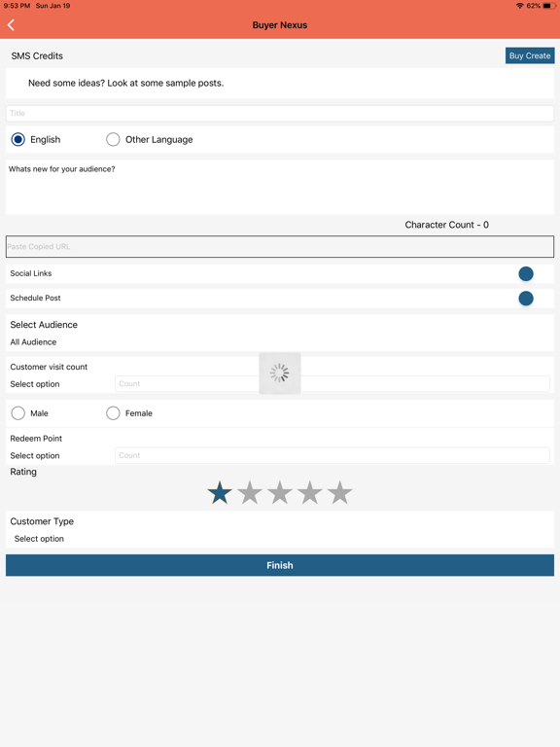Set rating to five stars
This screenshot has width=560, height=747.
339,492
